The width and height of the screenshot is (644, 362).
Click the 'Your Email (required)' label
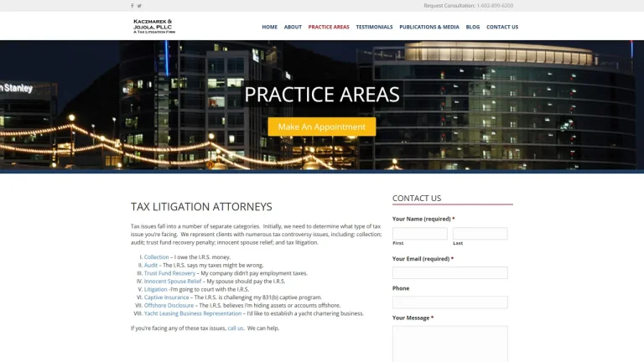pyautogui.click(x=421, y=259)
